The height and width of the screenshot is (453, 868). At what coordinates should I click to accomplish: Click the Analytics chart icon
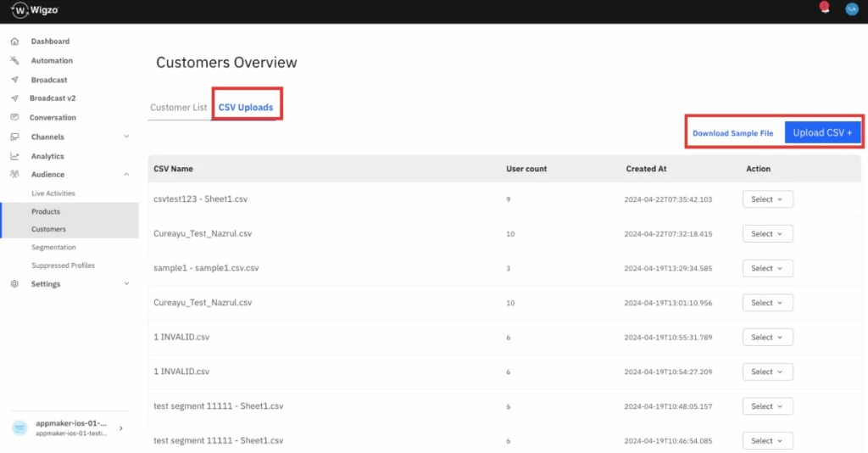click(14, 156)
